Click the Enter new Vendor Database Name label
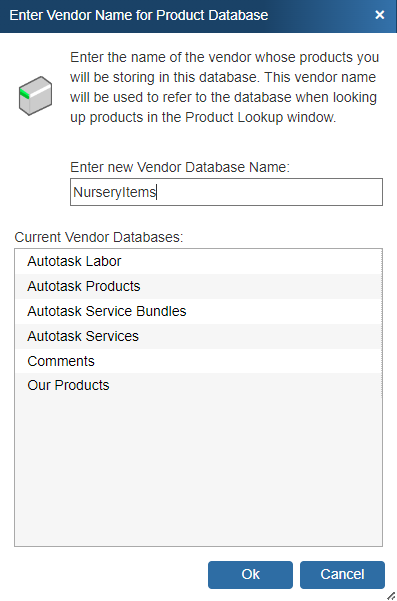The width and height of the screenshot is (397, 601). [180, 167]
